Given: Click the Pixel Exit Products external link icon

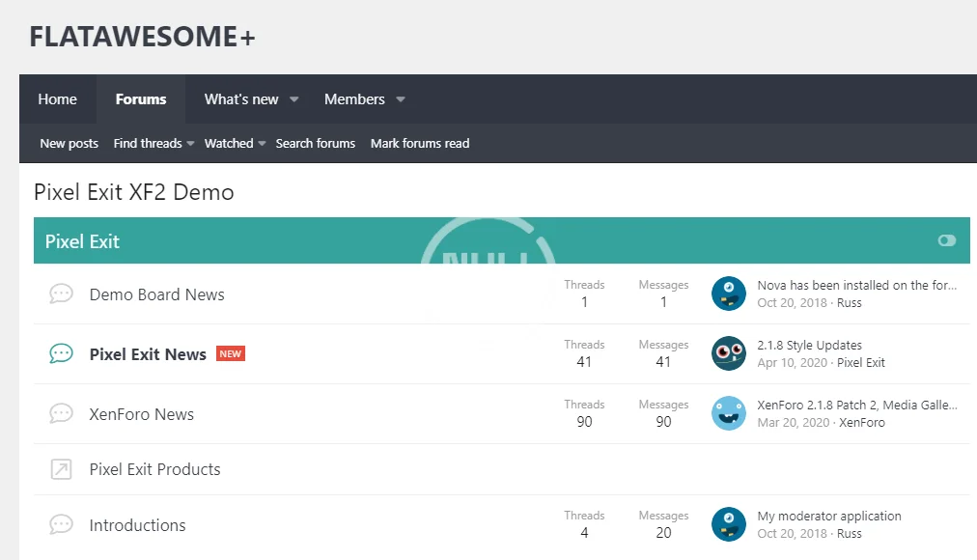Looking at the screenshot, I should click(x=61, y=470).
